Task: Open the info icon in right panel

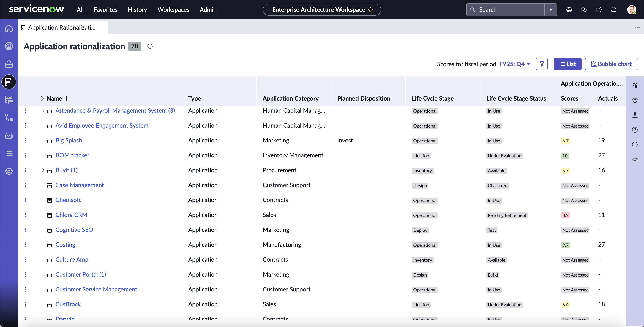Action: point(635,145)
